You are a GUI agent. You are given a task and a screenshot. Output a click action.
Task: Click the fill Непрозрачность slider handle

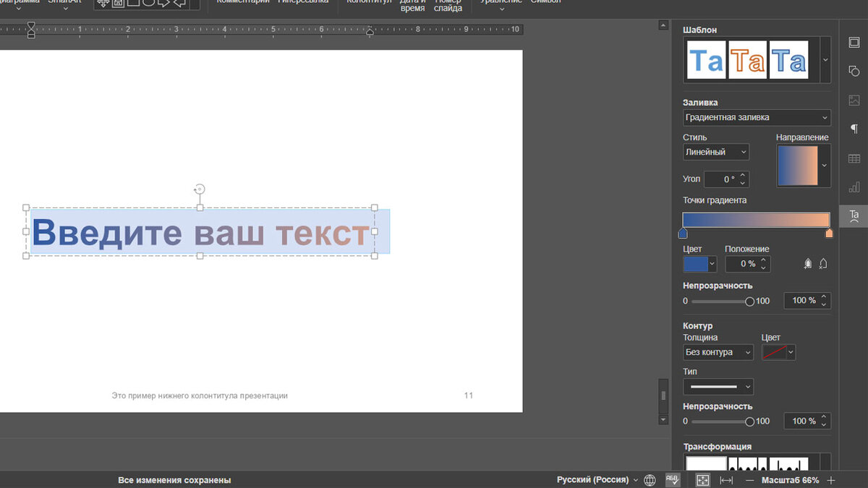[x=749, y=301]
